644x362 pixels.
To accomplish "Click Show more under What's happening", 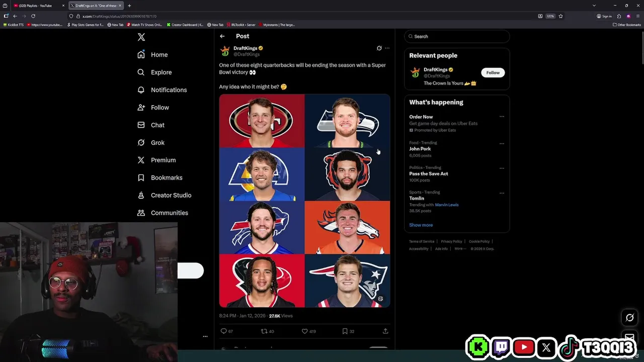I will [x=421, y=225].
